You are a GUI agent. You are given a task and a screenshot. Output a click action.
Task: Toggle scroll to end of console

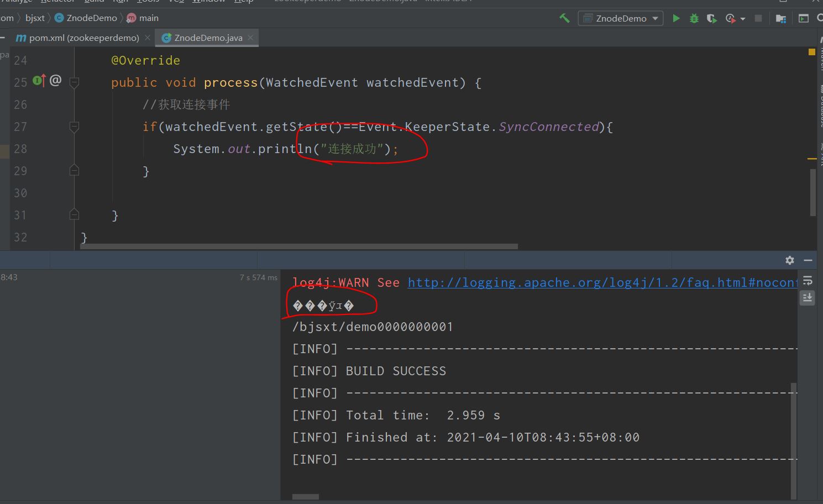click(807, 298)
